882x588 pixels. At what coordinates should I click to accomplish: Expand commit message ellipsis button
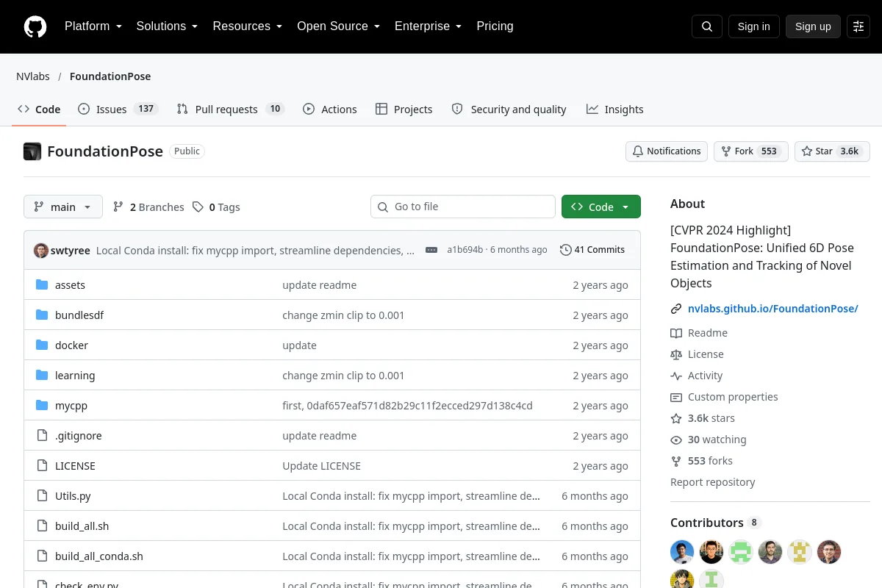tap(431, 250)
